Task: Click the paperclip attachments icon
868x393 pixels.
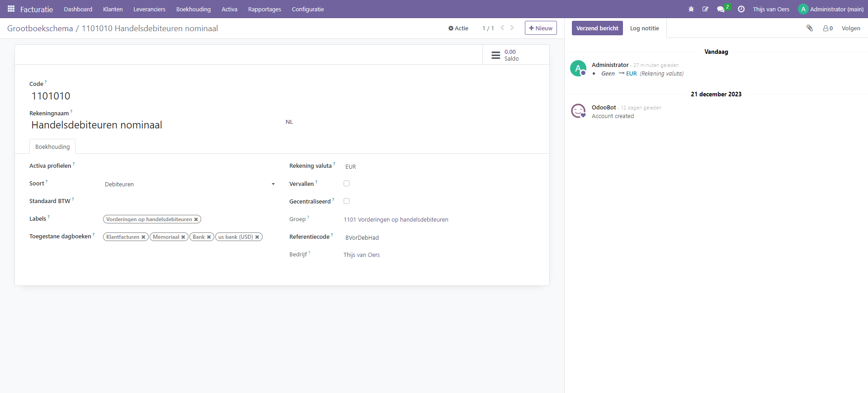Action: click(x=810, y=28)
